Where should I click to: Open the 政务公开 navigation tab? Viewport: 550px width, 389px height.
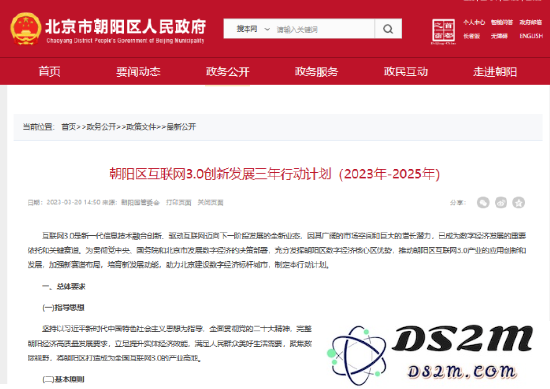[x=227, y=72]
